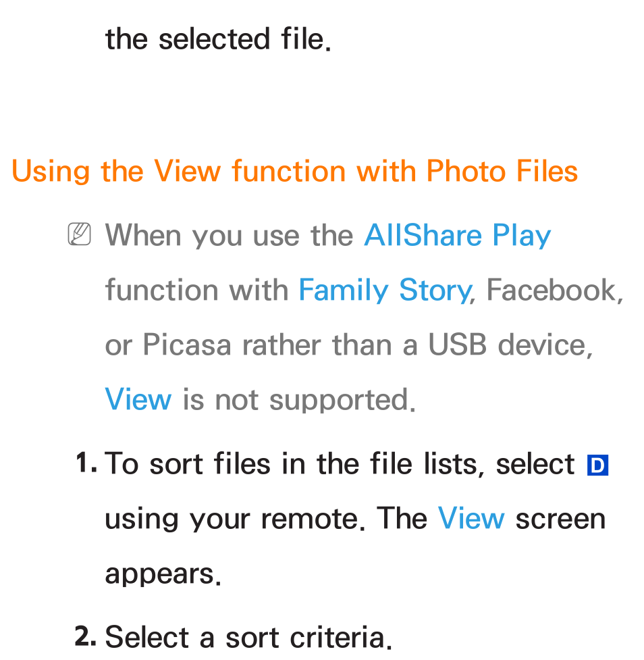Click 'USB device' text in the note
The width and height of the screenshot is (644, 660).
[x=510, y=345]
